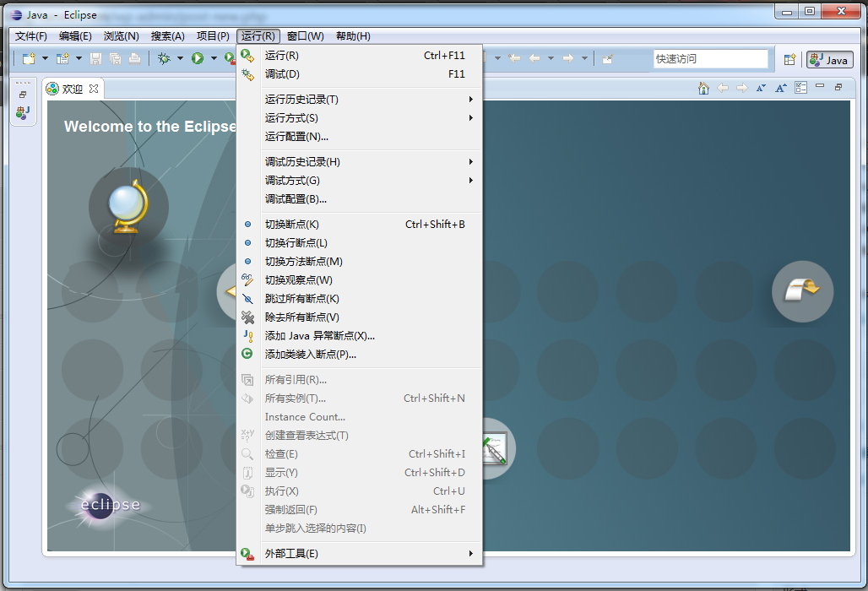Screen dimensions: 868x591
Task: Select 运行配置(N)... menu entry
Action: 296,137
